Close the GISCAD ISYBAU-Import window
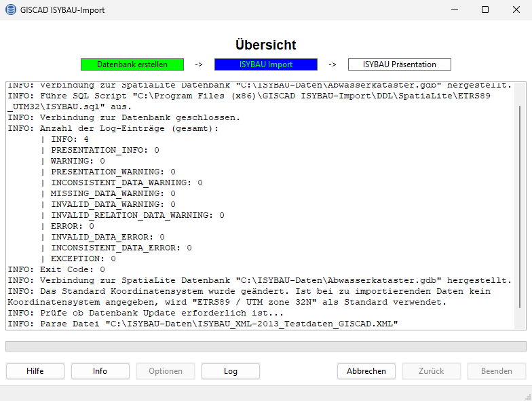Screen dimensions: 532x401 [x=516, y=9]
